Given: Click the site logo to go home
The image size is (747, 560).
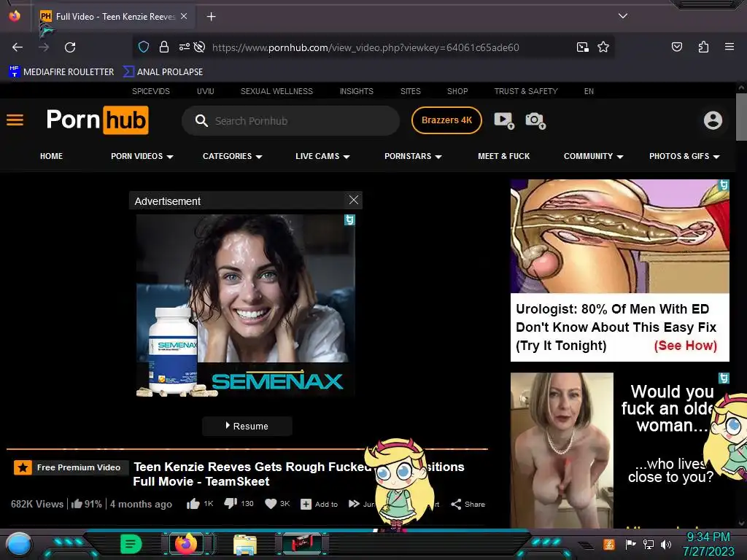Looking at the screenshot, I should pos(98,120).
